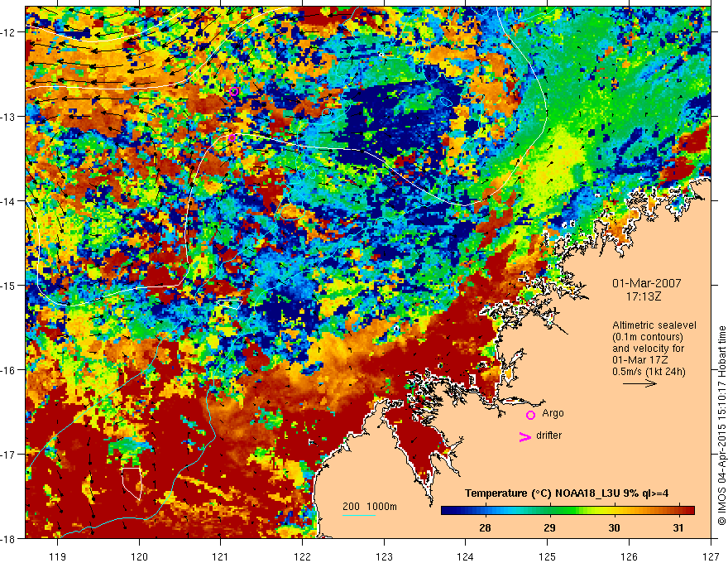Click the magenta drifter arrowhead legend symbol

[x=525, y=436]
